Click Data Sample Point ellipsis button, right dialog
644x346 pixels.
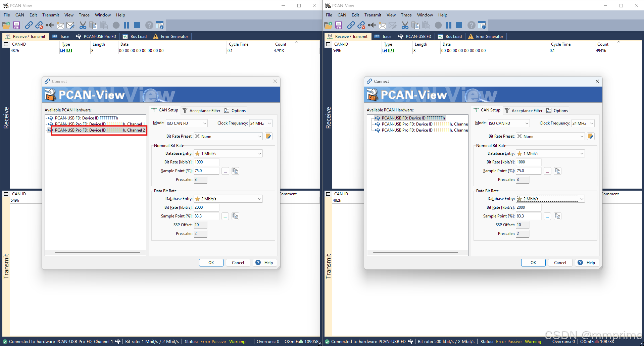(547, 216)
